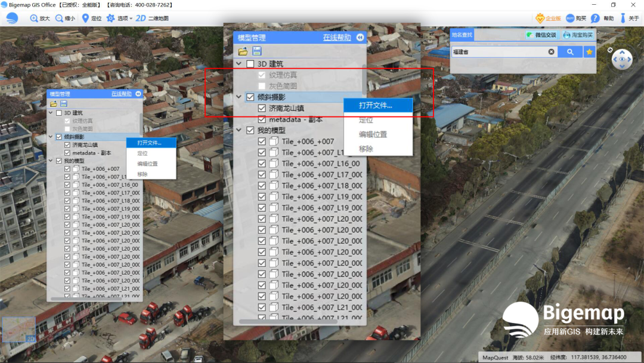Click the navigation control right arrow
The width and height of the screenshot is (644, 363).
pos(630,60)
